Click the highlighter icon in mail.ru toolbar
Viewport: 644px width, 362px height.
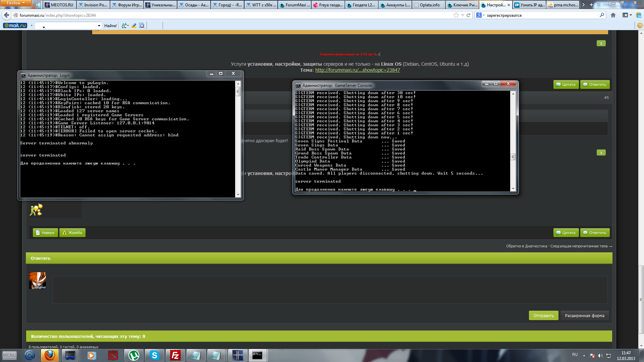134,25
